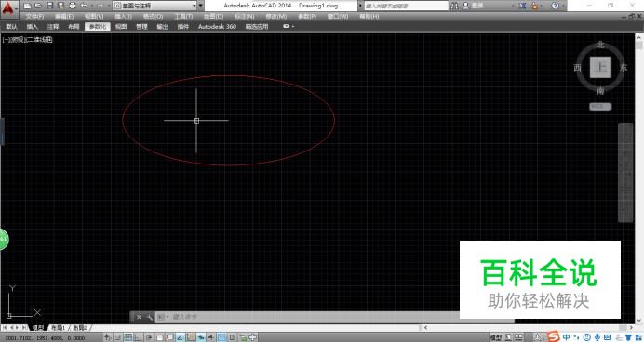644x342 pixels.
Task: Toggle Infer Constraints in status bar
Action: pyautogui.click(x=107, y=337)
